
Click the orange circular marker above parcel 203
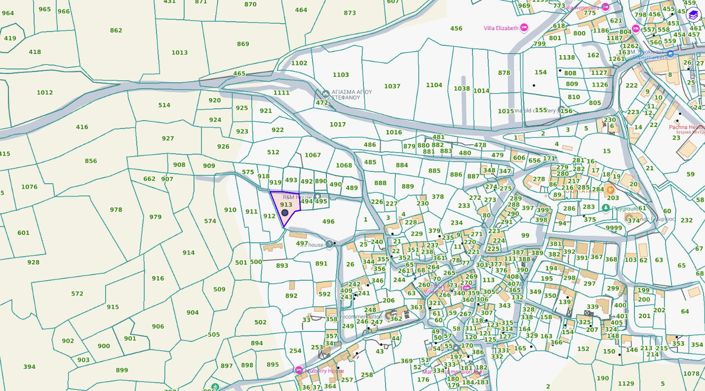(x=610, y=190)
